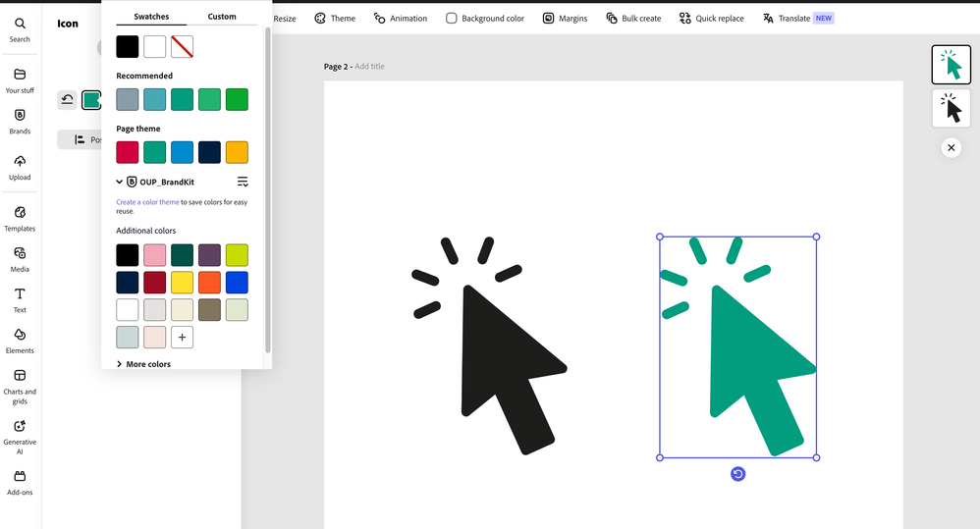
Task: Click the color panel scrollbar
Action: 268,190
